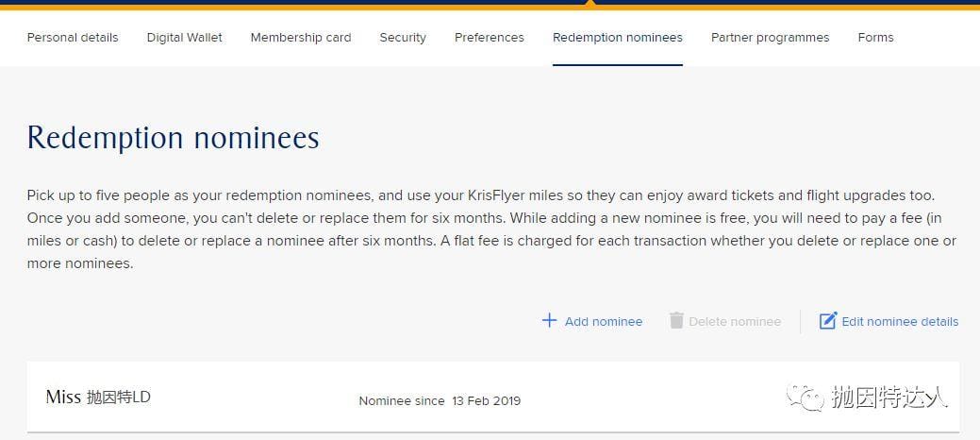Click the trash can Delete nominee icon
980x440 pixels.
pos(676,320)
